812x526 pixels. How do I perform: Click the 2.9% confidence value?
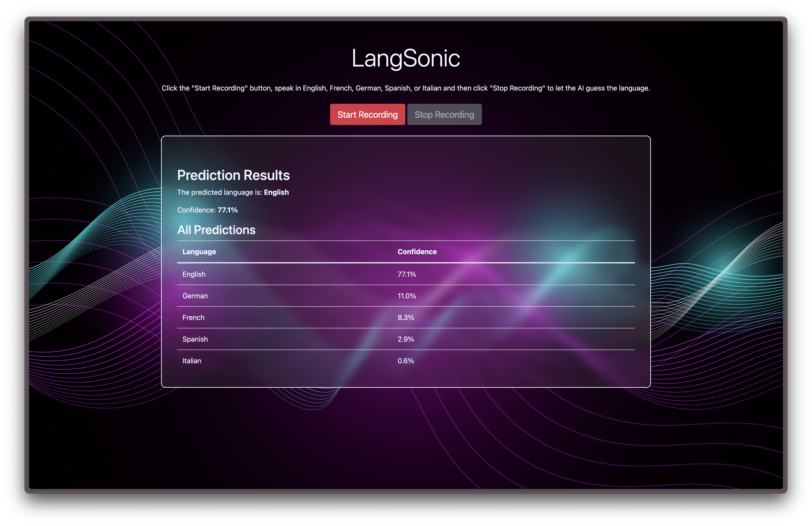(406, 339)
